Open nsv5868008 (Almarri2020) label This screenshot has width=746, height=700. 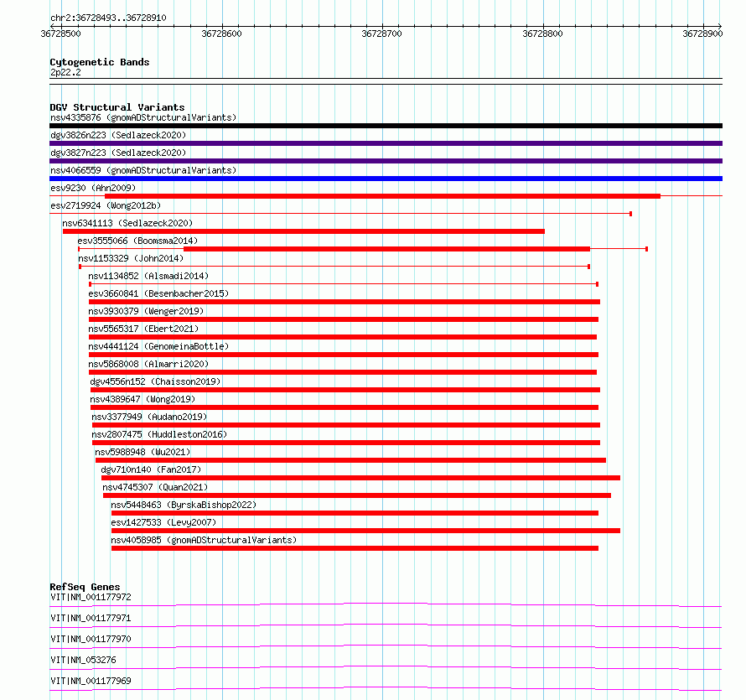tap(148, 364)
